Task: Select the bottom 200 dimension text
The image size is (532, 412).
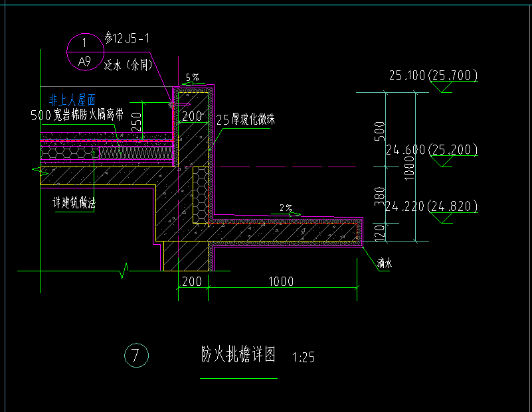Action: (192, 281)
